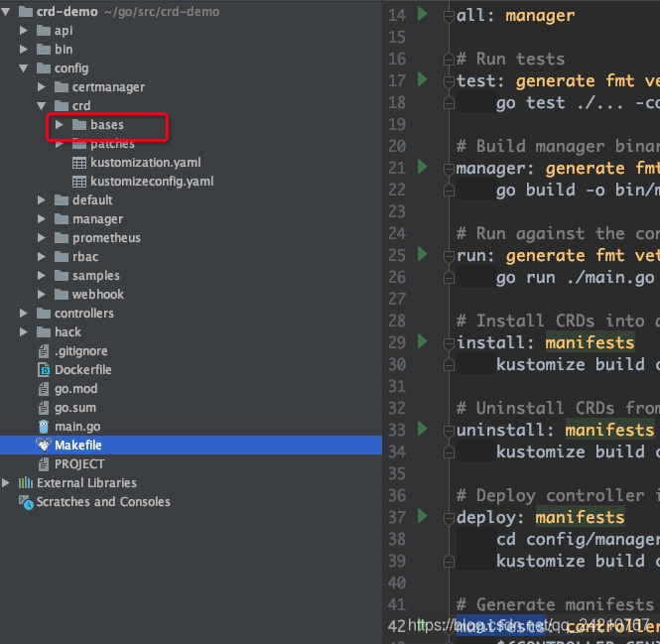Expand the samples folder arrow
This screenshot has width=660, height=644.
pos(42,275)
